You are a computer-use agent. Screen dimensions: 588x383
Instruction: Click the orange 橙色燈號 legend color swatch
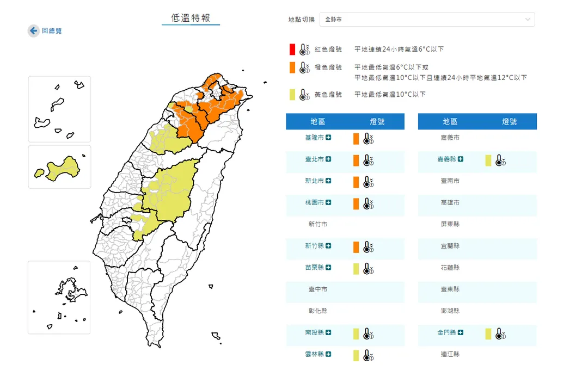pyautogui.click(x=292, y=67)
